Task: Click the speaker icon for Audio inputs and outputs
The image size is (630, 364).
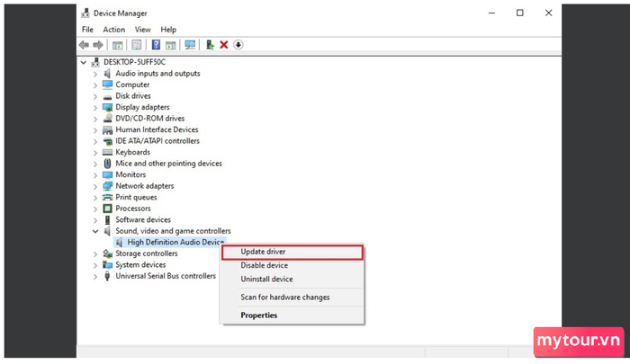Action: pyautogui.click(x=107, y=74)
